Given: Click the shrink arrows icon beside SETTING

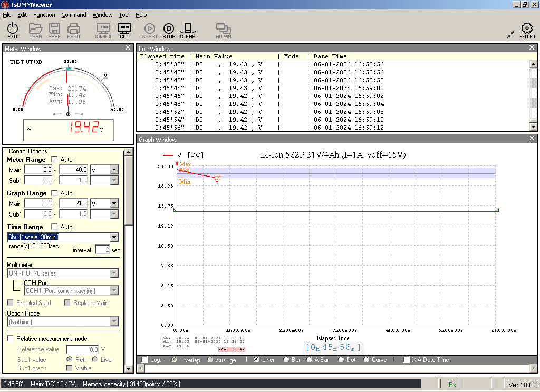Looking at the screenshot, I should pyautogui.click(x=510, y=34).
